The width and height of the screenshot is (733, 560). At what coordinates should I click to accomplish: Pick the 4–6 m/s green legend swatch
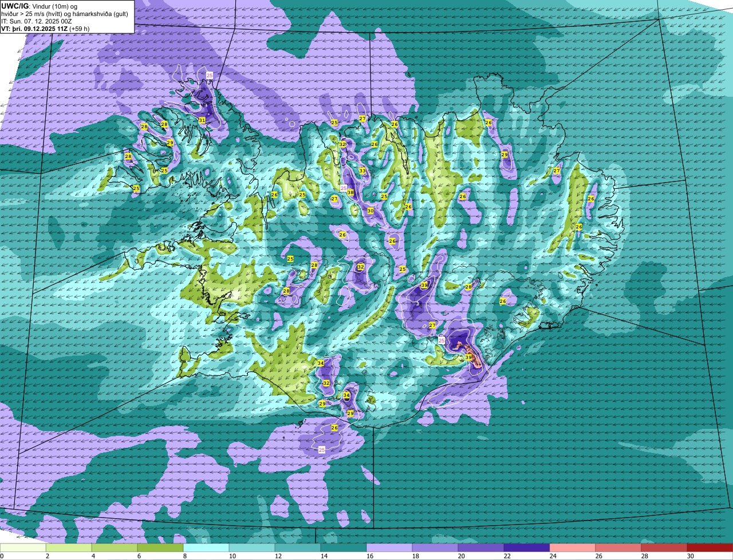click(x=115, y=547)
